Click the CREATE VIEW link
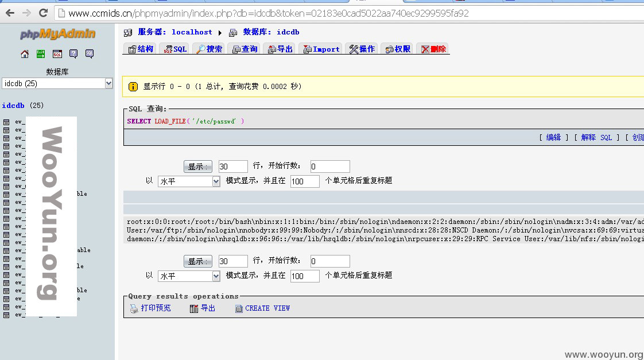 267,308
